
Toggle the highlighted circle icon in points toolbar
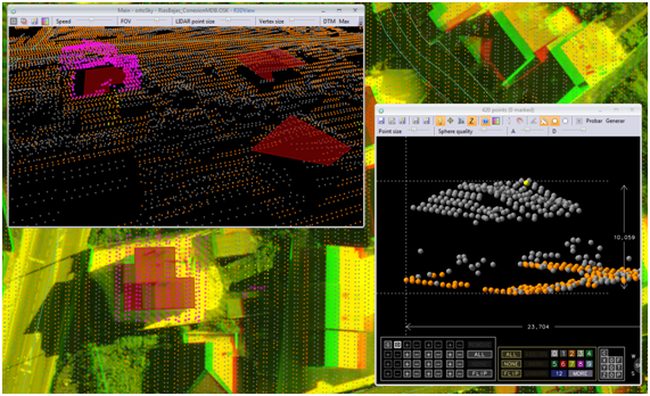(555, 121)
